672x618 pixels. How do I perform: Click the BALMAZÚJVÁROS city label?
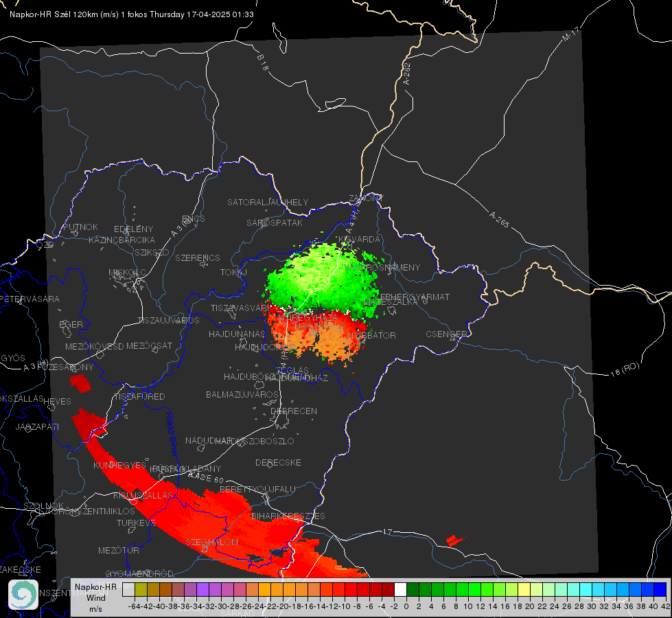pyautogui.click(x=242, y=394)
